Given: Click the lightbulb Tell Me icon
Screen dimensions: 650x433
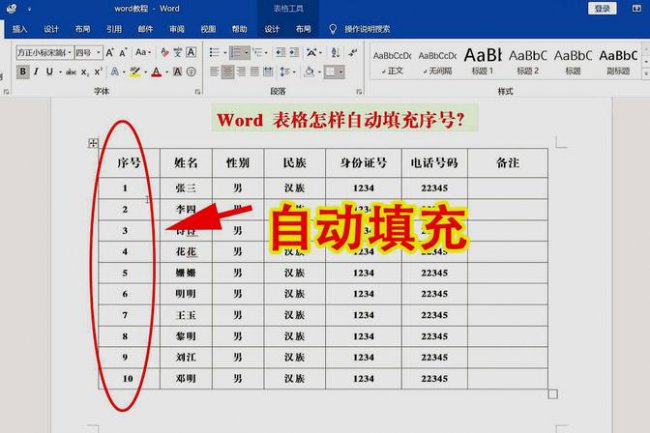Looking at the screenshot, I should coord(332,29).
